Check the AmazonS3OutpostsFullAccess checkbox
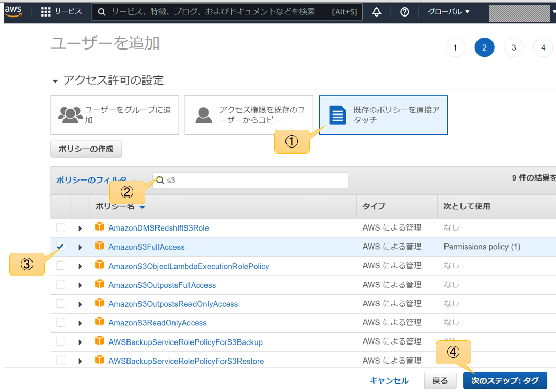The height and width of the screenshot is (392, 556). pos(60,285)
